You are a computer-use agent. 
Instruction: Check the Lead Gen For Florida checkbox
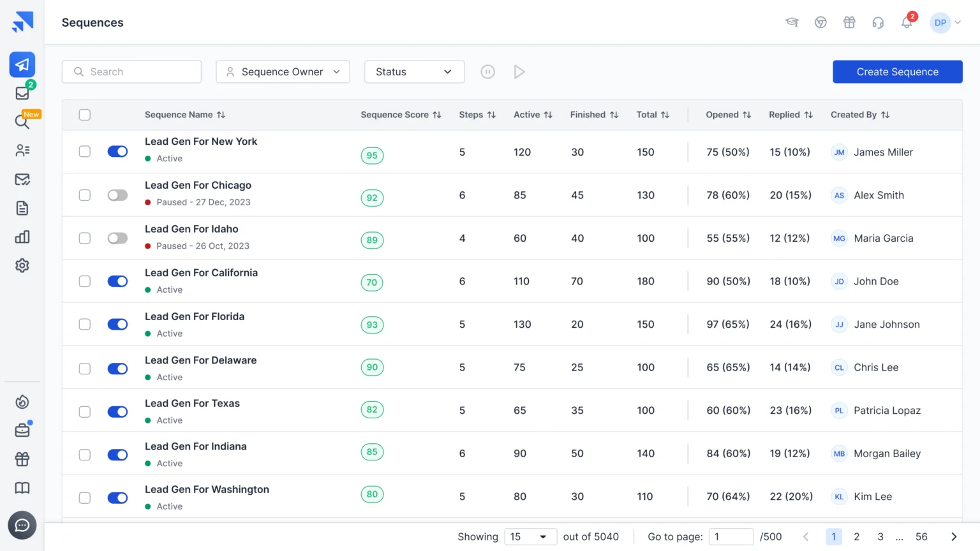pyautogui.click(x=84, y=325)
